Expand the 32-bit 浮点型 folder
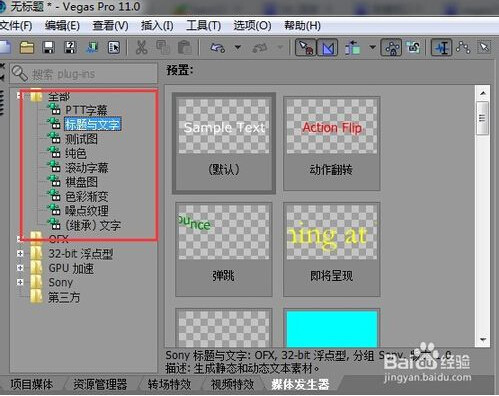 pyautogui.click(x=20, y=254)
